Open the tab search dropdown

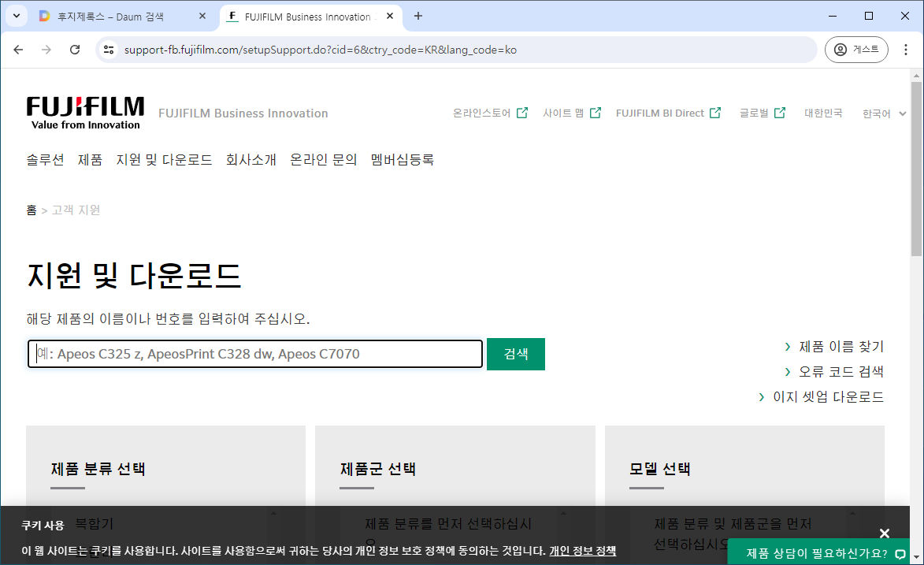tap(17, 16)
